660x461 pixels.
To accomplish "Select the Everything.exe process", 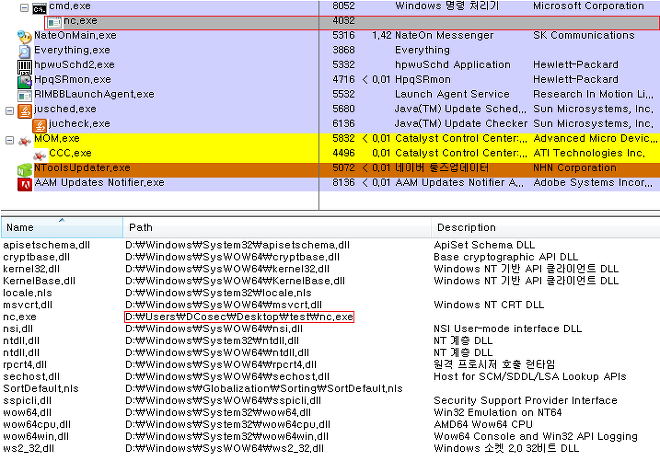I will click(72, 50).
